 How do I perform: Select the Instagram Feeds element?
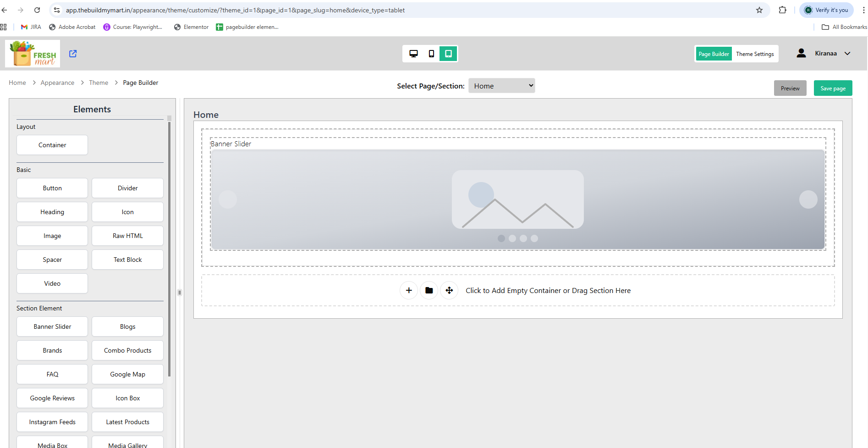tap(52, 422)
